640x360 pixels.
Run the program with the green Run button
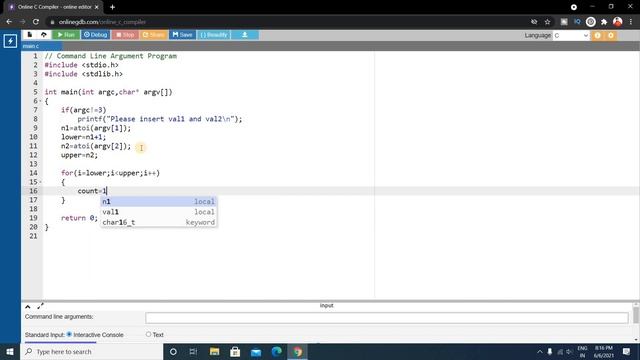[66, 35]
